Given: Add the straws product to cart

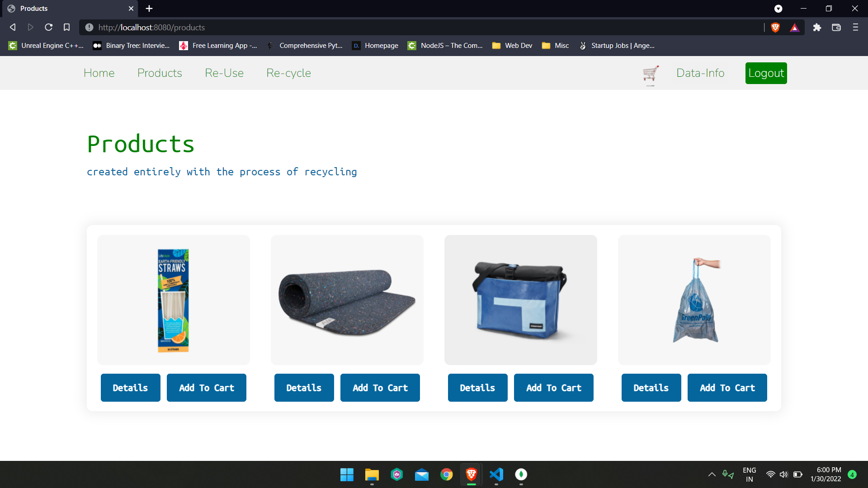Looking at the screenshot, I should click(206, 388).
